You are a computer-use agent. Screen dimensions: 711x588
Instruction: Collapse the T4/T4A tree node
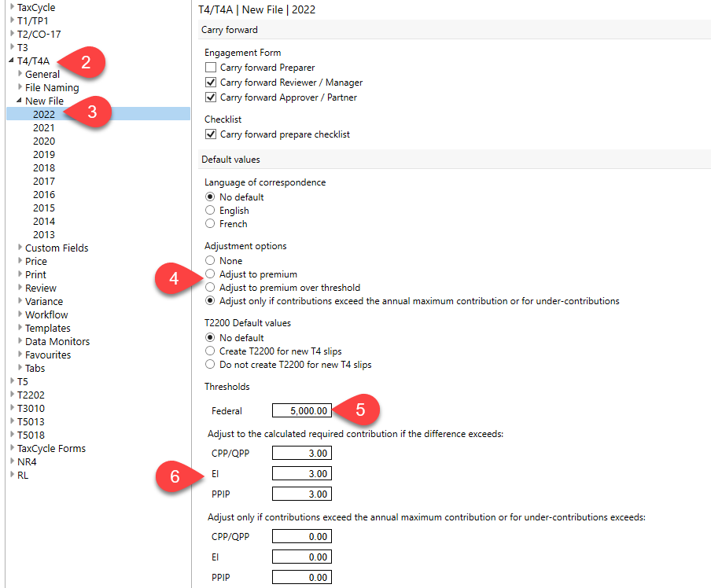(x=11, y=61)
